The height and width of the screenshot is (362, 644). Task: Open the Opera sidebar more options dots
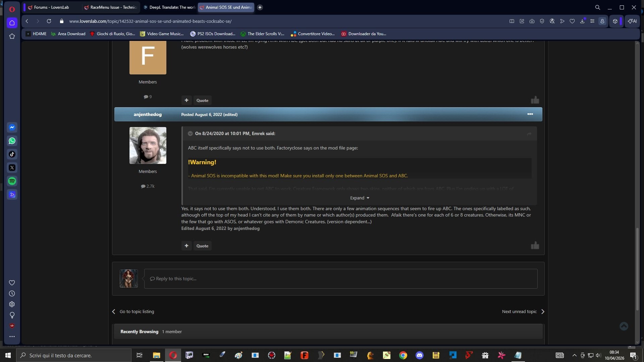point(12,337)
